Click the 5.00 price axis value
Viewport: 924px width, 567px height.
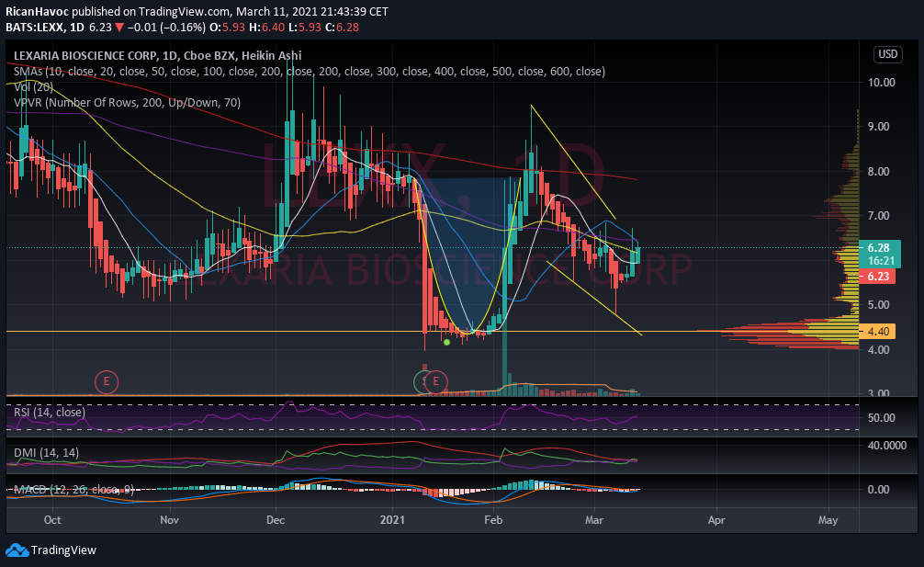[879, 305]
